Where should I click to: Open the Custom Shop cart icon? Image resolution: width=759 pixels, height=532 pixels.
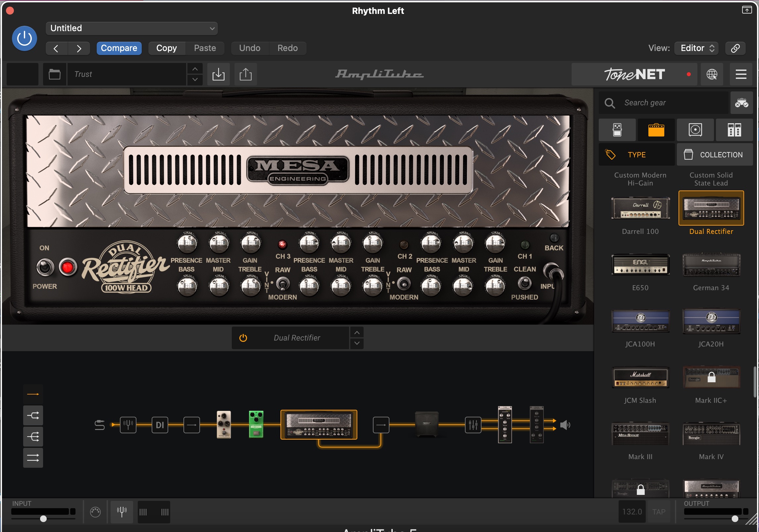(741, 103)
